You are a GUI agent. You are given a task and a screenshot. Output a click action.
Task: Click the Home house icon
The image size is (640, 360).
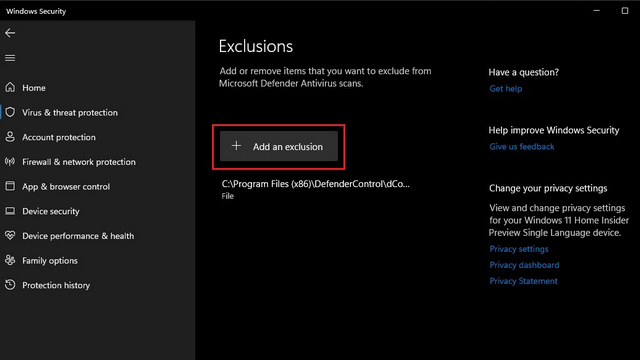pyautogui.click(x=10, y=87)
